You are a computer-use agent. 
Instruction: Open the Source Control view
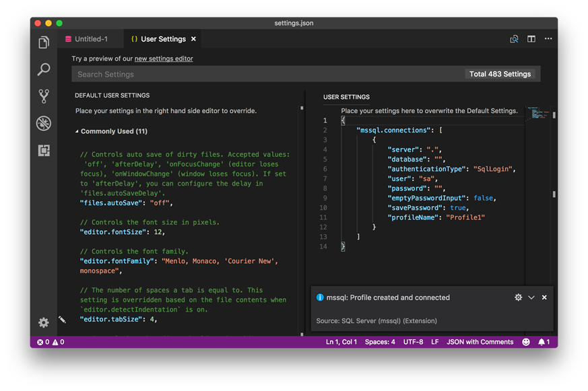(44, 96)
